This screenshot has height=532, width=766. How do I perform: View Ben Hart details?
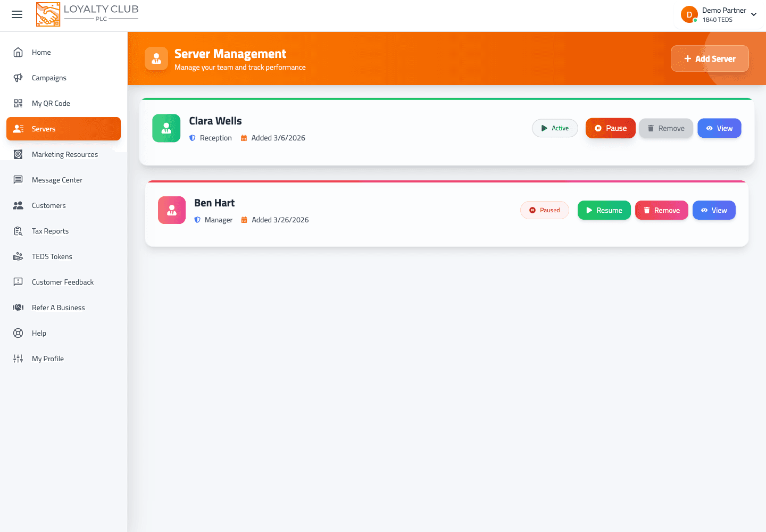coord(714,210)
